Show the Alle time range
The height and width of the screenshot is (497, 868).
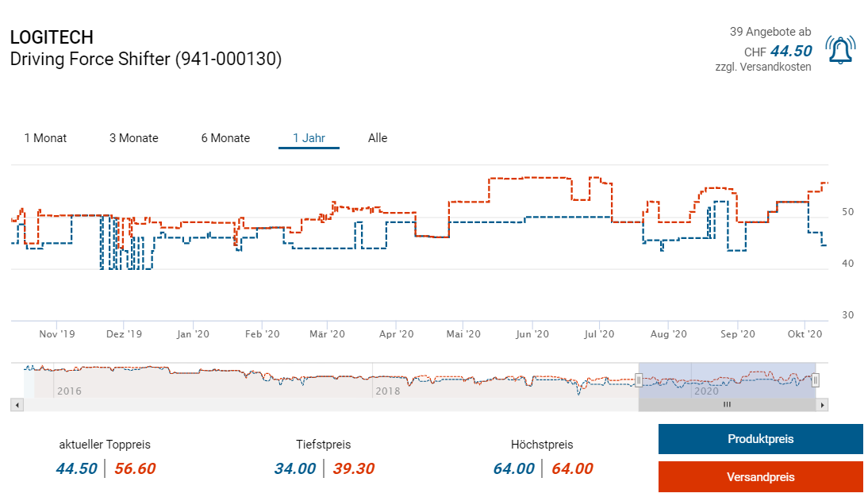pyautogui.click(x=378, y=138)
